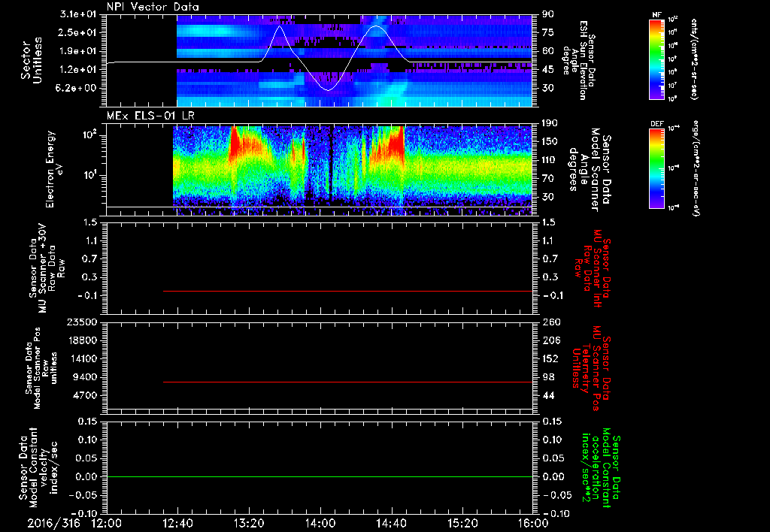Click the 98 telemetry position tick
Screen dimensions: 770x532
click(x=547, y=377)
